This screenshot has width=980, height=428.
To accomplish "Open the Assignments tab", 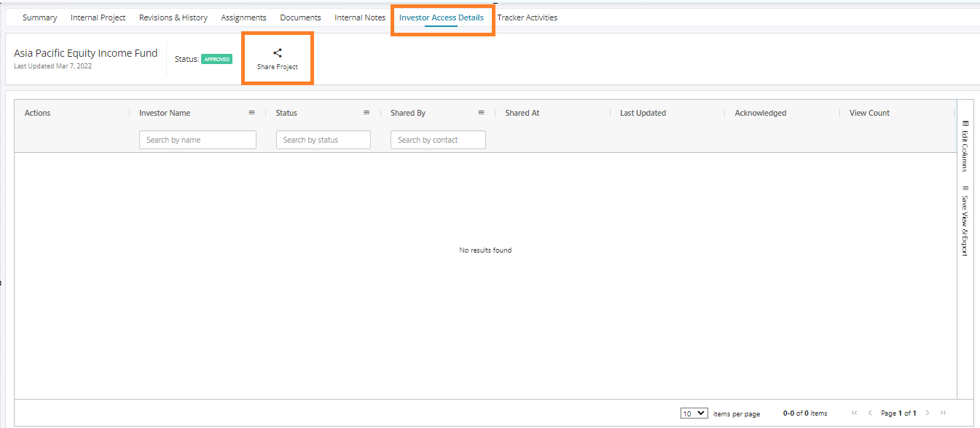I will [243, 17].
